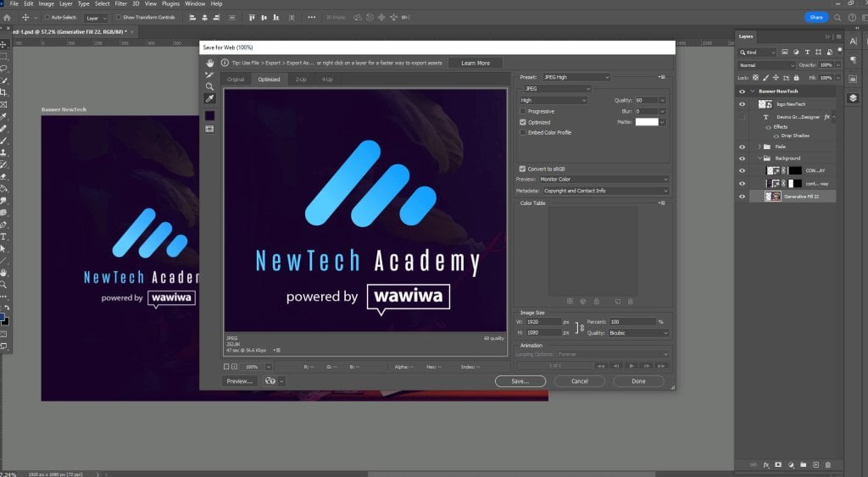
Task: Click the fx add layer style icon
Action: pyautogui.click(x=766, y=465)
